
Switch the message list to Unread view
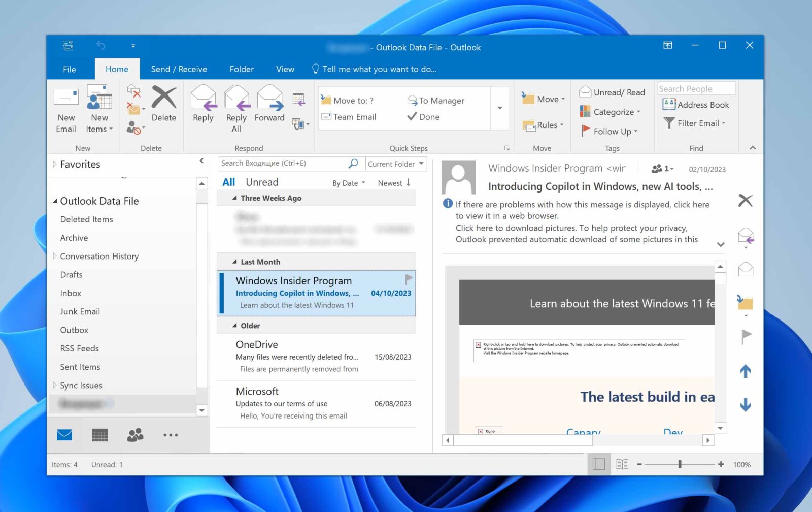pos(262,182)
